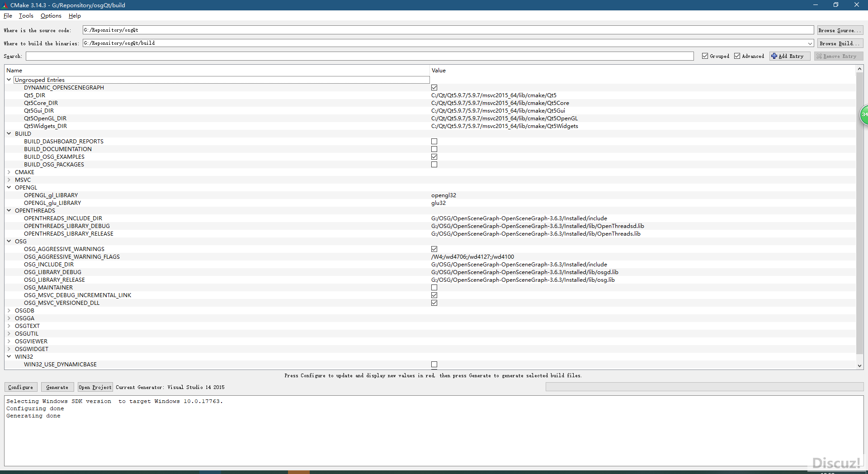Screen dimensions: 868x474
Task: Enable BUILD_DOCUMENTATION checkbox
Action: point(434,149)
